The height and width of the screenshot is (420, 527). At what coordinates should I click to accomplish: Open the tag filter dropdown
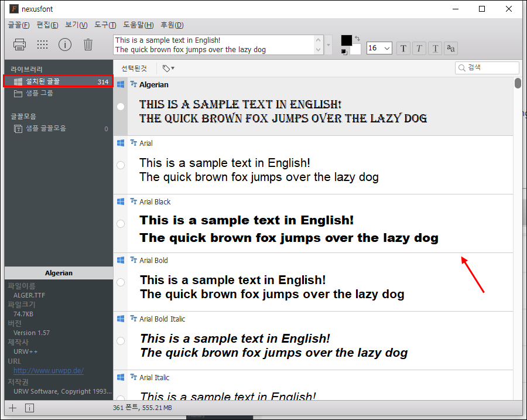point(169,69)
